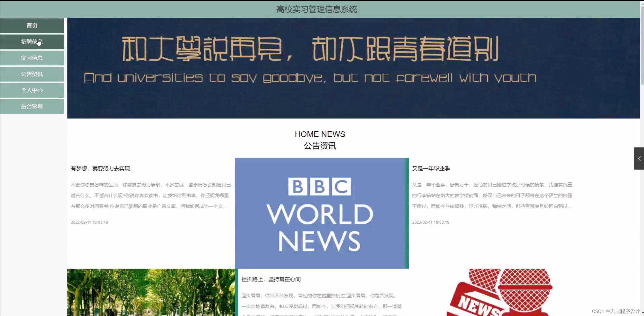Click the graduation banner image
Viewport: 644px width, 316px height.
pos(353,68)
